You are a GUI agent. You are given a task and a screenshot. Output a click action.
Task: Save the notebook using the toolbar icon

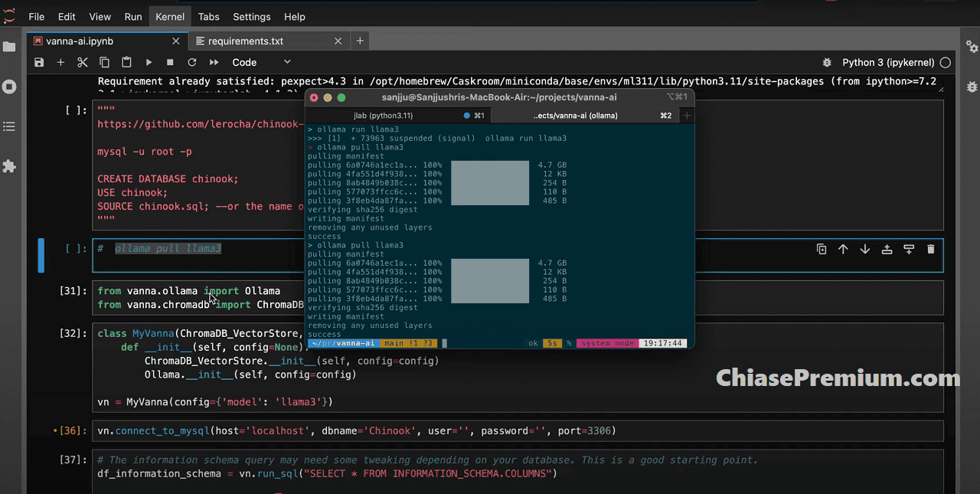pyautogui.click(x=39, y=62)
